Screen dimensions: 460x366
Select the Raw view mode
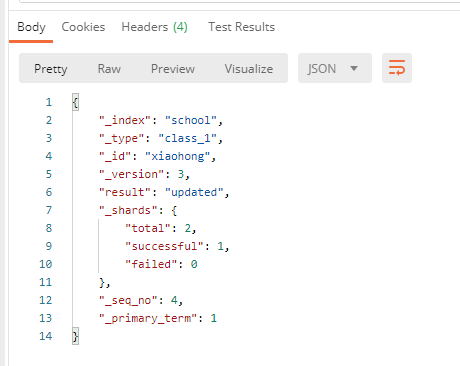tap(109, 69)
